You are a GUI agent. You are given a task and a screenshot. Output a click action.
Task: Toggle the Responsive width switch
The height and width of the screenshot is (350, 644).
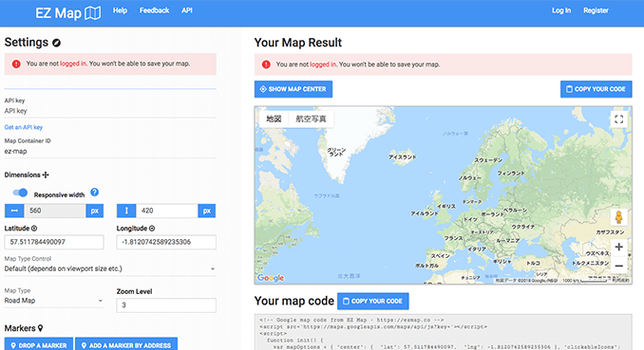[20, 193]
